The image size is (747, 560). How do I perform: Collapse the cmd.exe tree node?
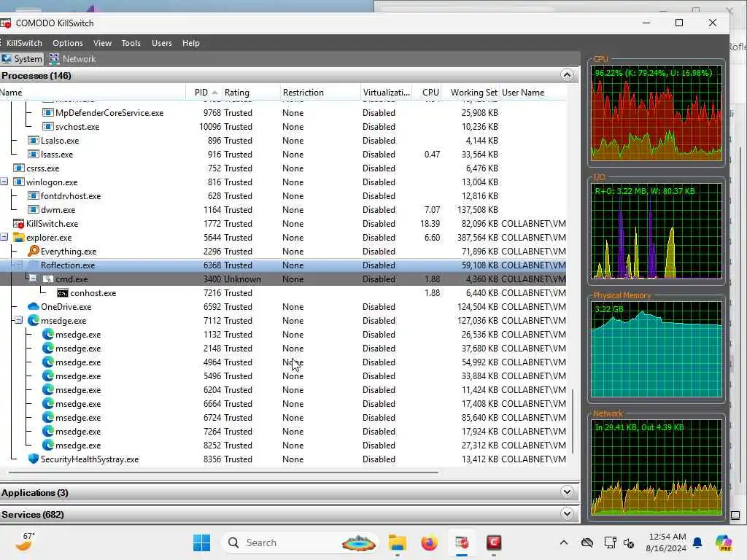33,278
